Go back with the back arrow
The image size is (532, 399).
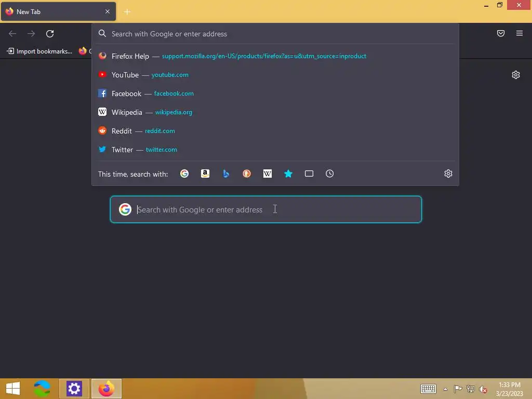(x=12, y=34)
